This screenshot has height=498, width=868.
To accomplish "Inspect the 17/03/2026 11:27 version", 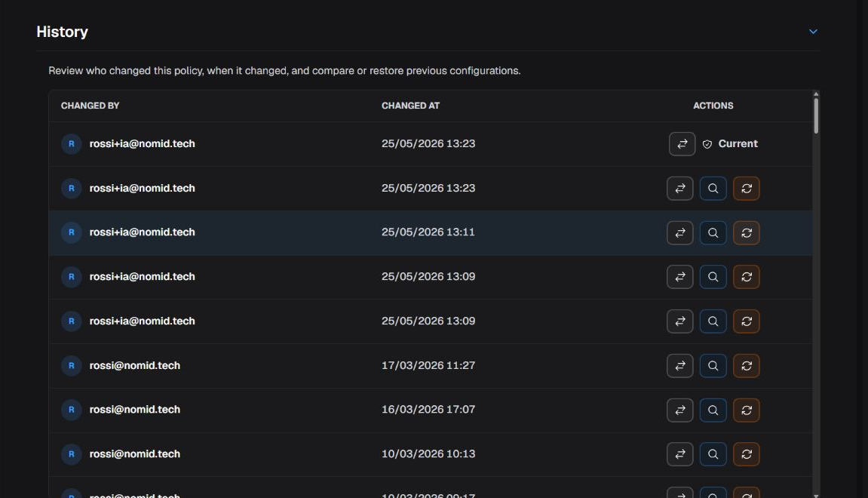I will click(x=713, y=366).
